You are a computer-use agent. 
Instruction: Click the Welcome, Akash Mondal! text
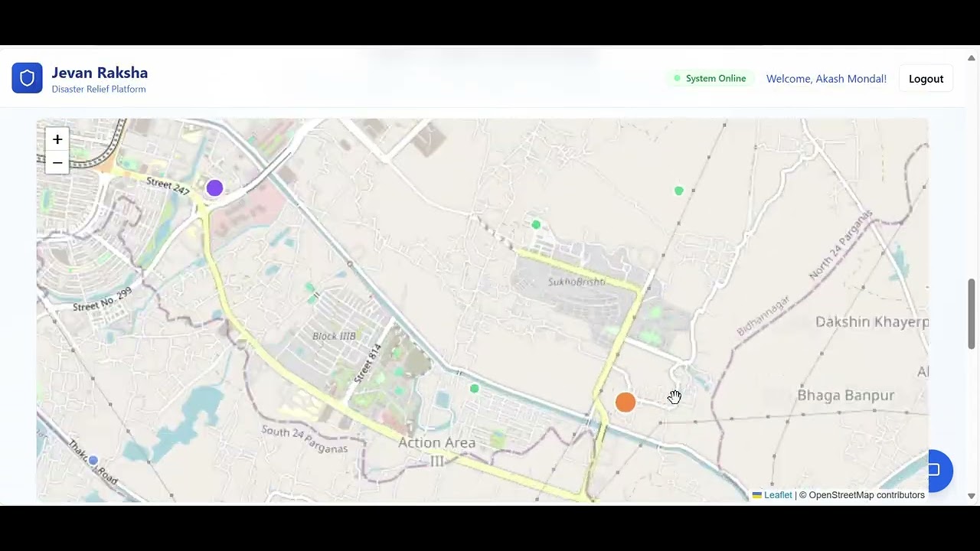[x=826, y=79]
